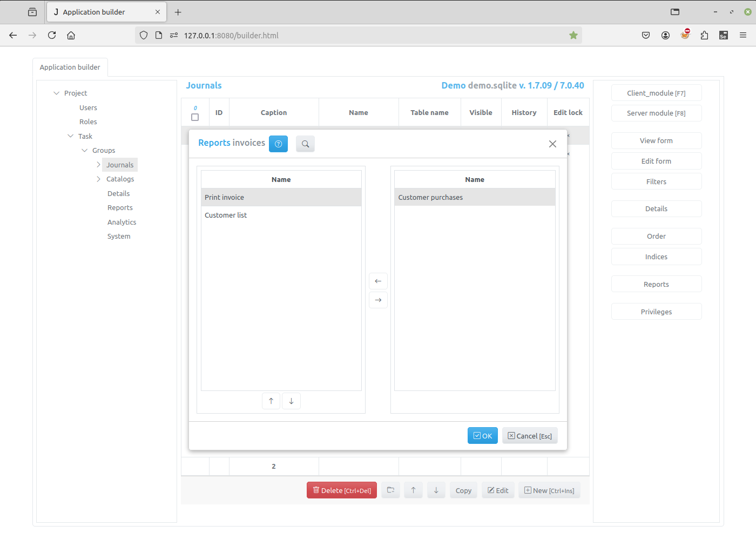The height and width of the screenshot is (533, 756).
Task: Expand the Journals tree item chevron
Action: (98, 164)
